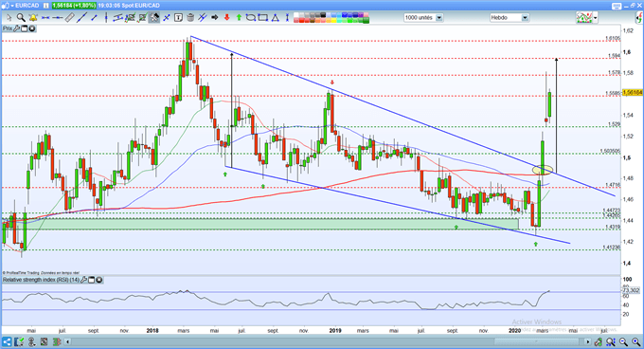
Task: Choose the parallel channel drawing tool
Action: pyautogui.click(x=117, y=18)
